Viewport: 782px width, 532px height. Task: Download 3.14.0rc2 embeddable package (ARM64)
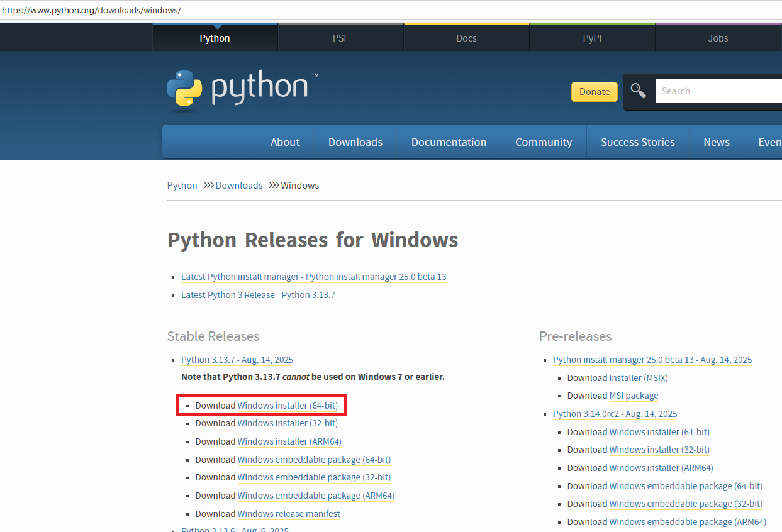[x=688, y=522]
